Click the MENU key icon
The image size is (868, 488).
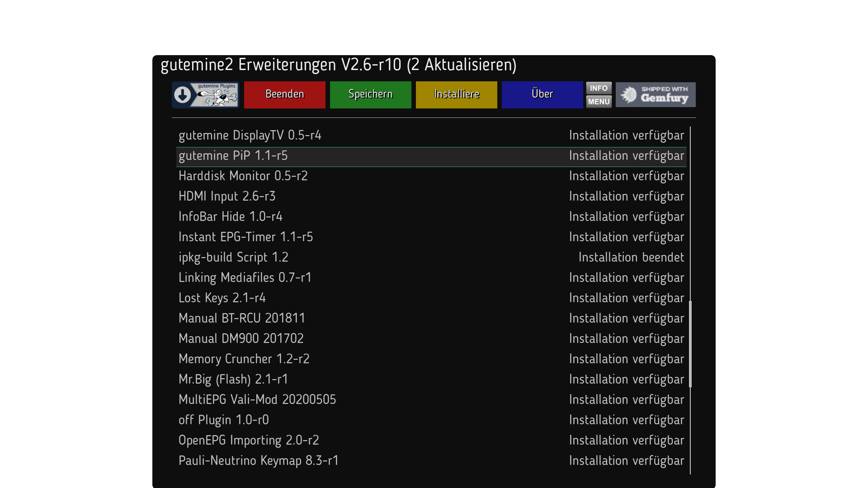[599, 102]
